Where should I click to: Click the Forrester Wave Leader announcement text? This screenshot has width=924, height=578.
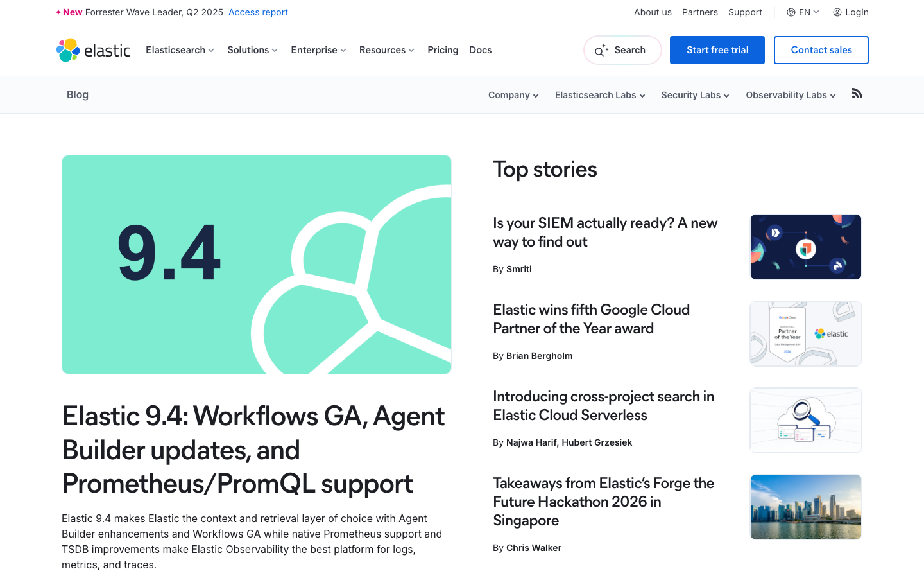(154, 12)
